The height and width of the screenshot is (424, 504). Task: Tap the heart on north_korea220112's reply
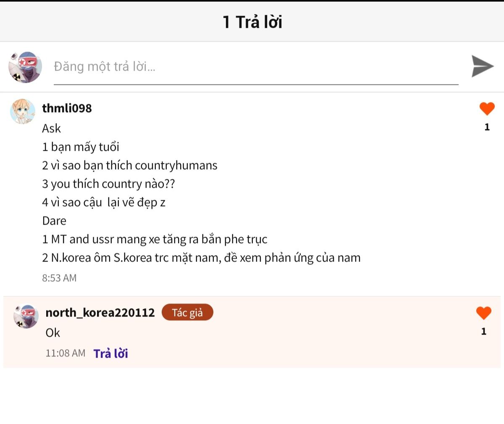(483, 313)
